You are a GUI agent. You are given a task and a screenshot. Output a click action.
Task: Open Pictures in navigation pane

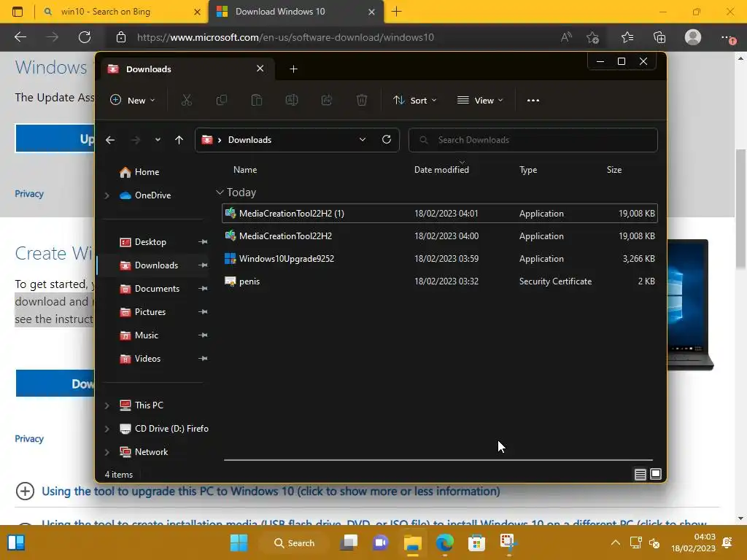point(150,312)
